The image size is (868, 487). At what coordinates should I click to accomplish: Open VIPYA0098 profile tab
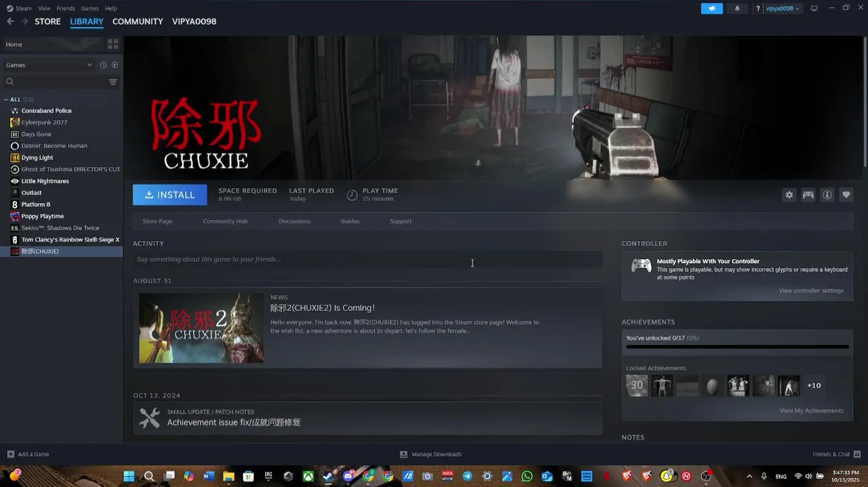pos(194,22)
